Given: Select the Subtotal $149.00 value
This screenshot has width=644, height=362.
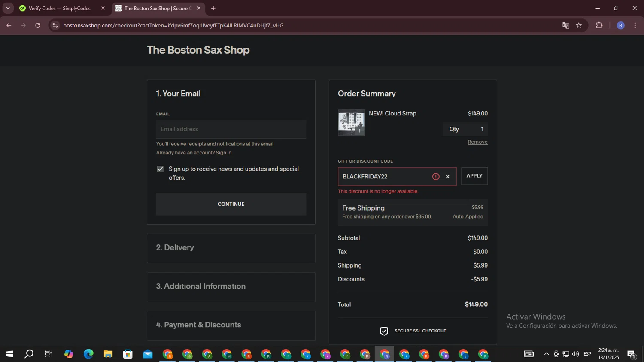Looking at the screenshot, I should tap(477, 238).
